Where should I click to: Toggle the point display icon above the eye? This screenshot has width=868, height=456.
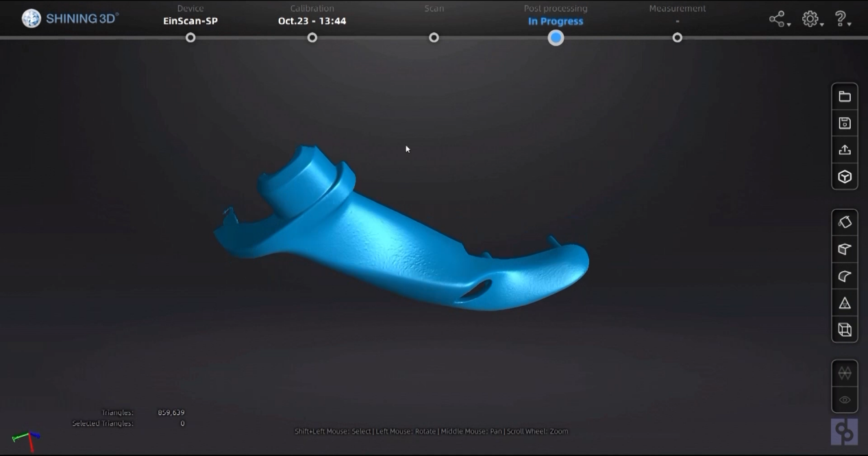[844, 374]
